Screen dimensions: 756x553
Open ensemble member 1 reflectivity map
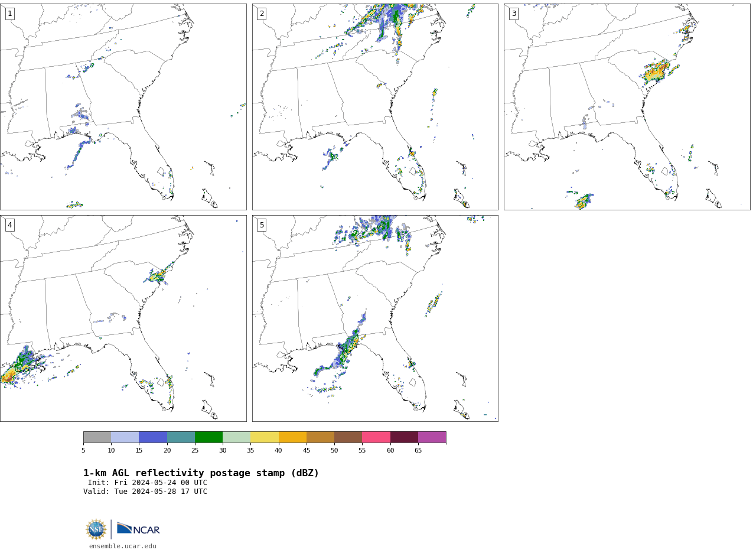(123, 107)
